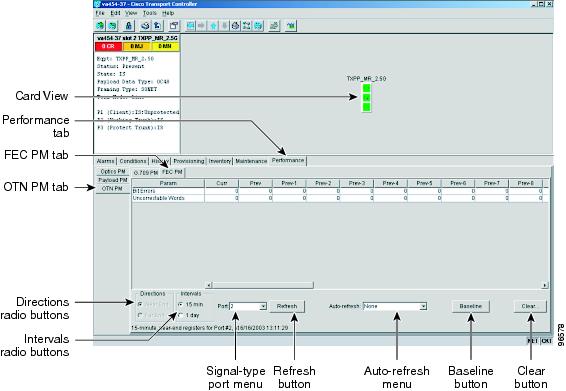Switch to the Provisioning tab
The height and width of the screenshot is (391, 566).
189,161
